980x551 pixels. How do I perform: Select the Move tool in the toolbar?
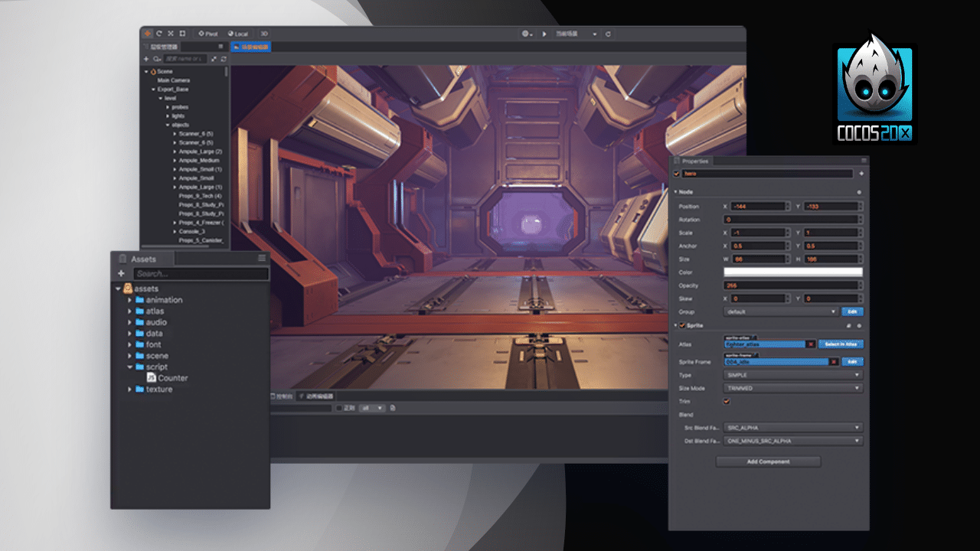(x=147, y=33)
